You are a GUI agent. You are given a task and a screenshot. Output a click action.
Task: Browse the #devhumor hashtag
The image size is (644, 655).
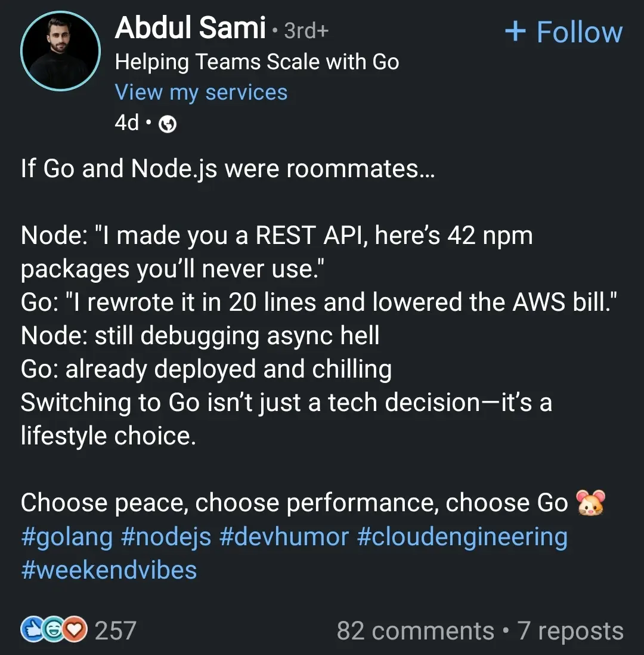(x=284, y=537)
